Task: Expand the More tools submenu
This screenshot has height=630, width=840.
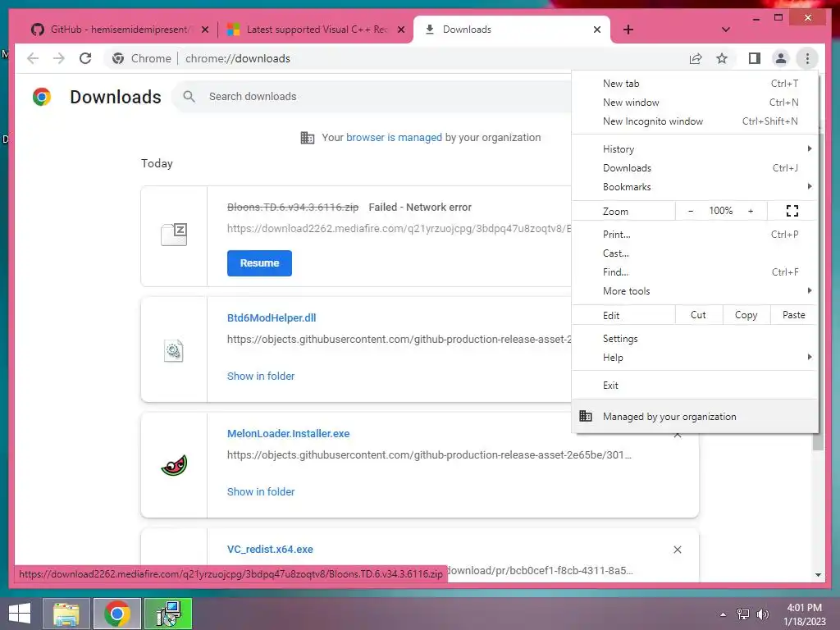Action: coord(695,291)
